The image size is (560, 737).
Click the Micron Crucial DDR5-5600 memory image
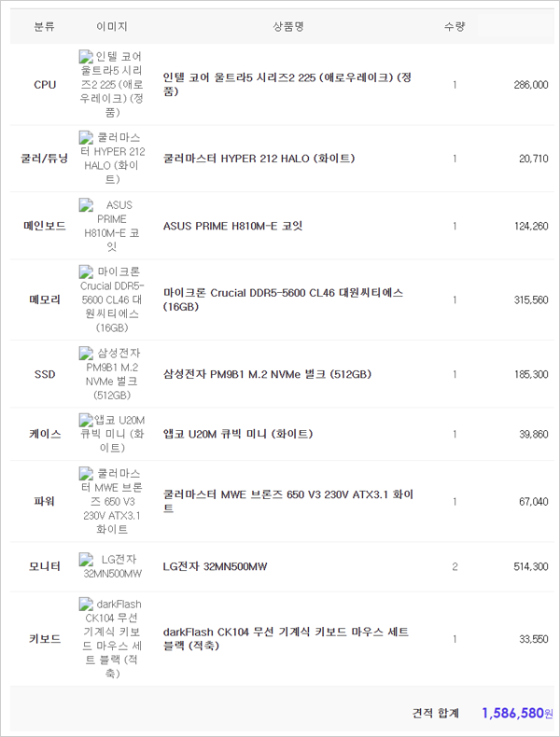tap(112, 299)
